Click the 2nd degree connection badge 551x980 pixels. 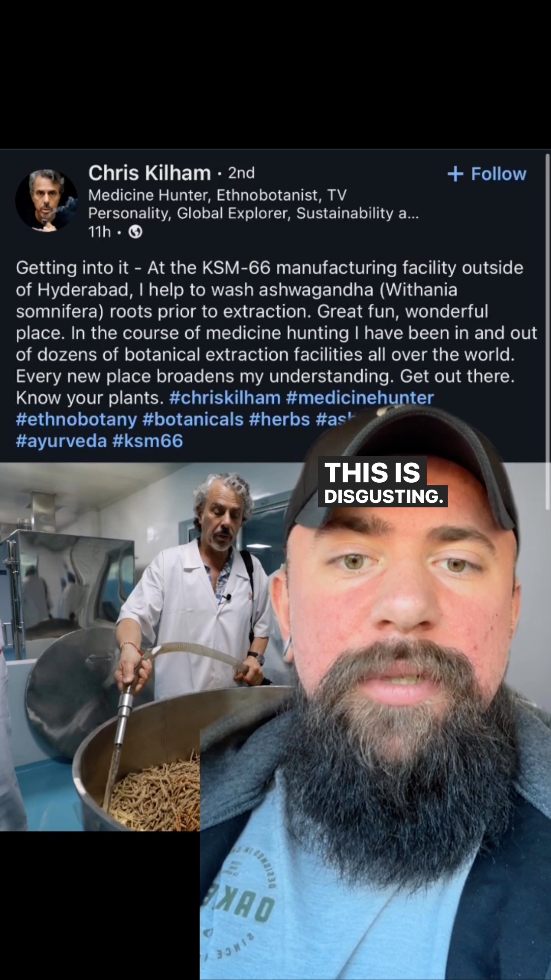pyautogui.click(x=241, y=173)
